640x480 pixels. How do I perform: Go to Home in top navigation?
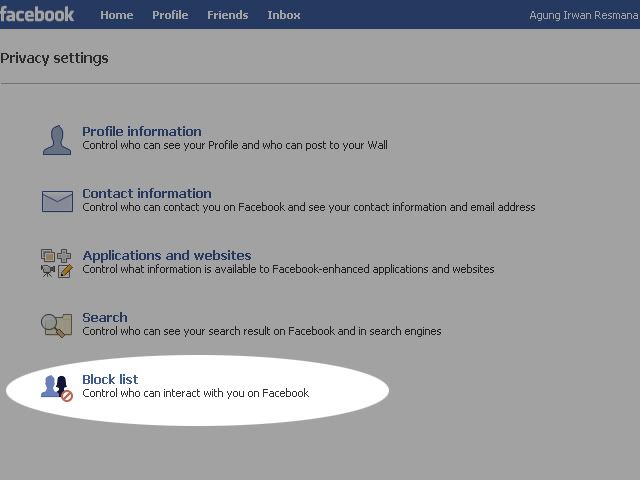click(x=116, y=15)
